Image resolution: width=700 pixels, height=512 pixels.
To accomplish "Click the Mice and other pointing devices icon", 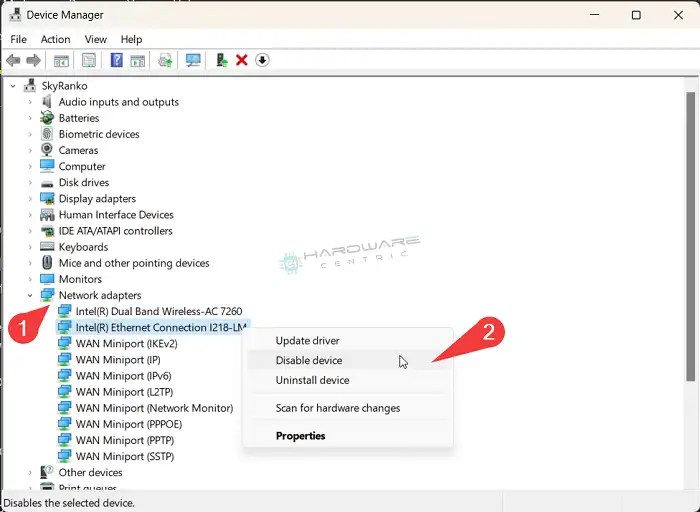I will point(47,262).
